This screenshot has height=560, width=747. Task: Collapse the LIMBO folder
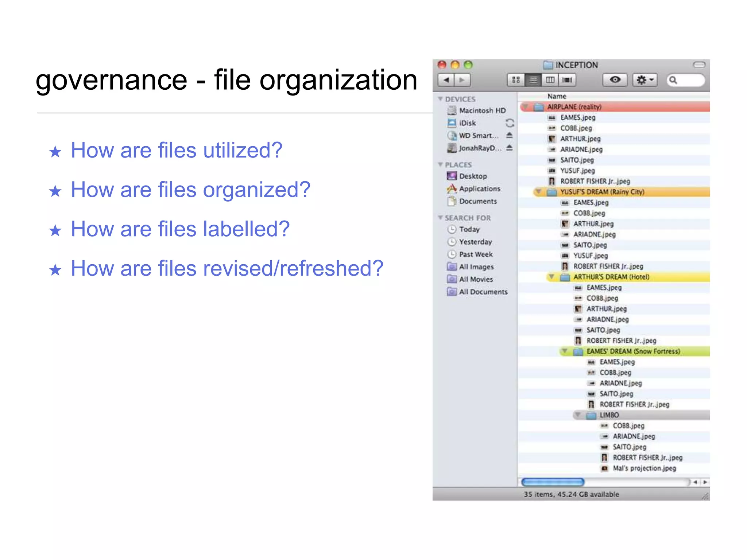tap(578, 415)
